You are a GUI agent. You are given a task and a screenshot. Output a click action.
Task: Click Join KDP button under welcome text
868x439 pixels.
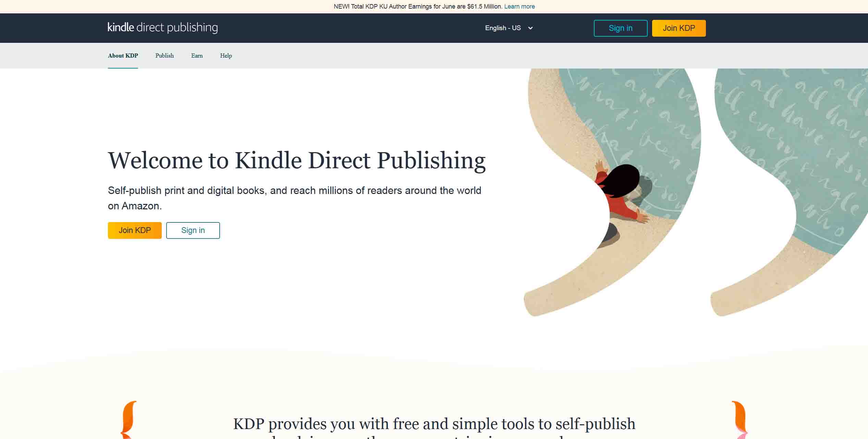click(x=135, y=230)
